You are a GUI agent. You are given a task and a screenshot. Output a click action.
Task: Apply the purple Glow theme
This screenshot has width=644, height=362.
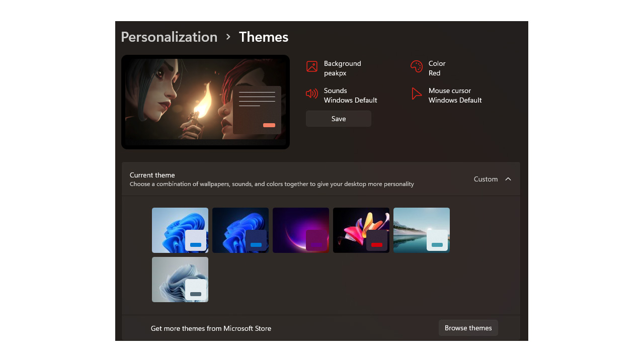click(301, 230)
